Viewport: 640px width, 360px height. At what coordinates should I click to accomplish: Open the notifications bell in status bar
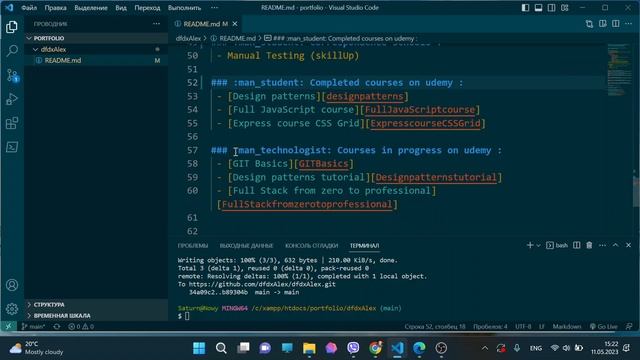(x=629, y=326)
